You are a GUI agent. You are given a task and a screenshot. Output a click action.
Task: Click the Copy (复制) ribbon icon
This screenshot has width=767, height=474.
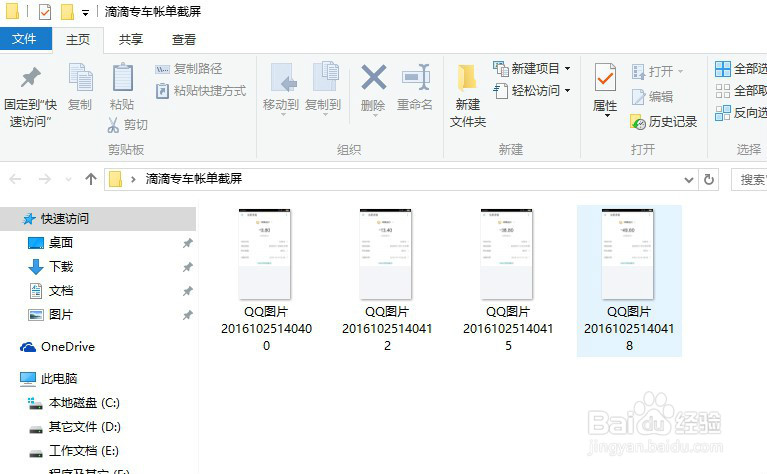(80, 77)
